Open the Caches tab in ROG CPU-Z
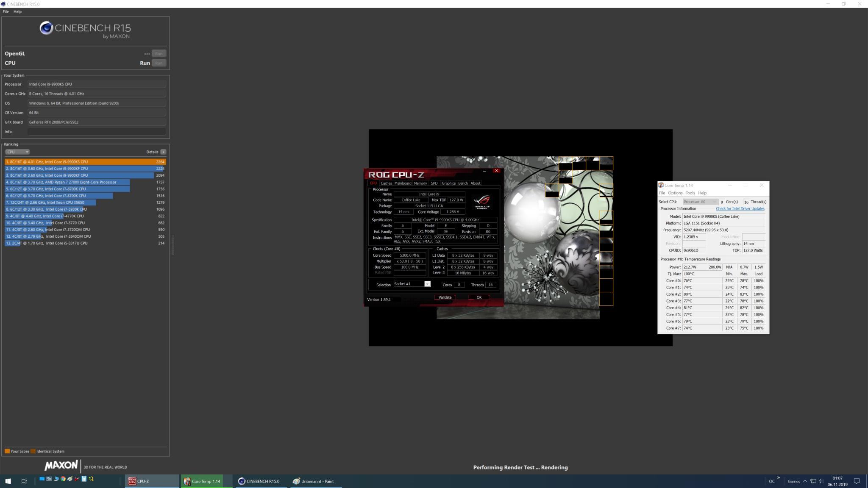868x488 pixels. point(386,183)
